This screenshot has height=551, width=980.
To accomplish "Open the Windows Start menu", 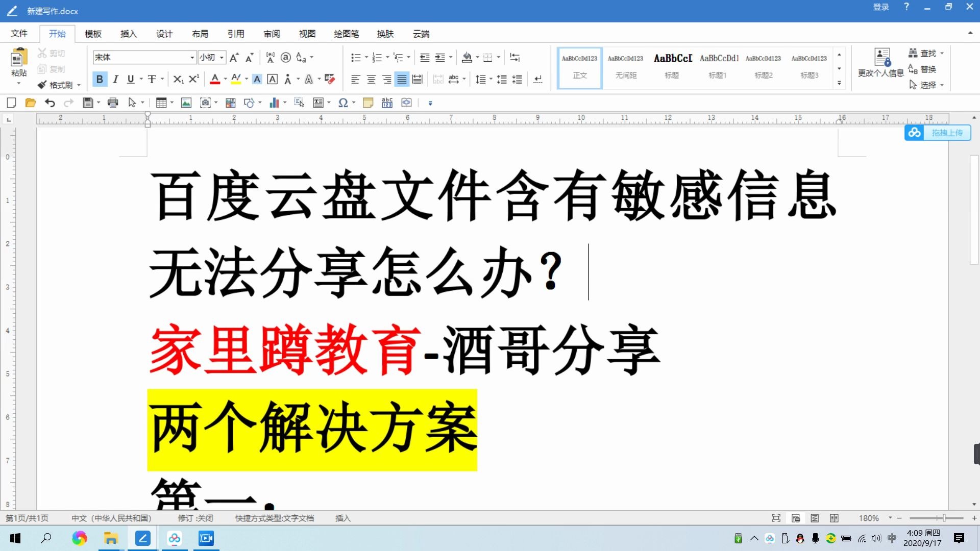I will [15, 538].
